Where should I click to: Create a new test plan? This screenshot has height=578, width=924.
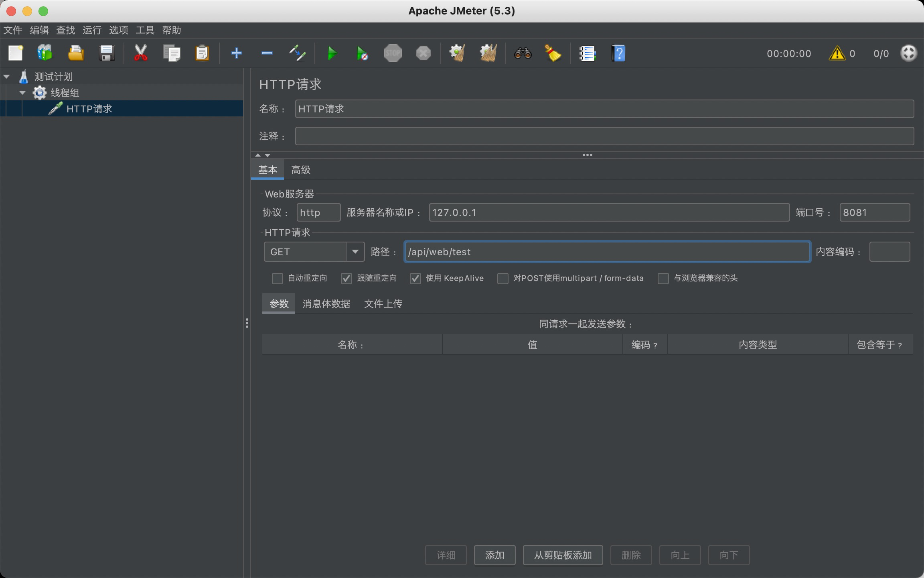pos(15,53)
